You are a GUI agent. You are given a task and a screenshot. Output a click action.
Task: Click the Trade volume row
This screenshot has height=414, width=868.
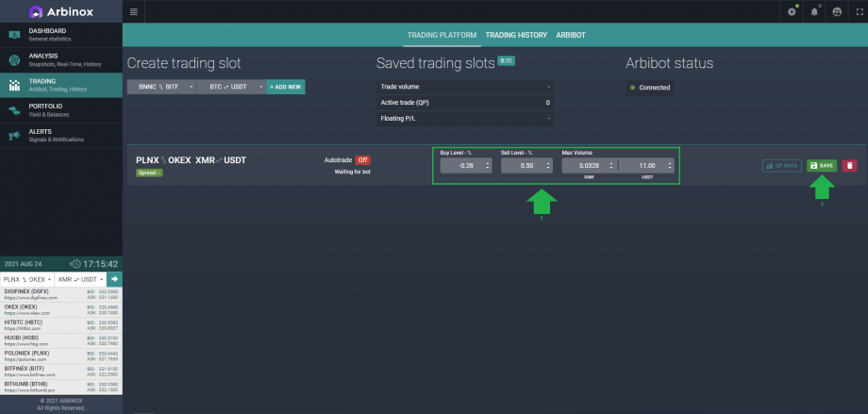tap(465, 88)
